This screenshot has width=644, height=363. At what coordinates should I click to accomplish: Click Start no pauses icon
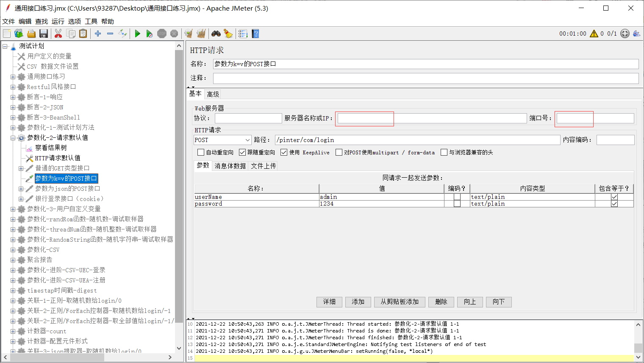(x=149, y=34)
